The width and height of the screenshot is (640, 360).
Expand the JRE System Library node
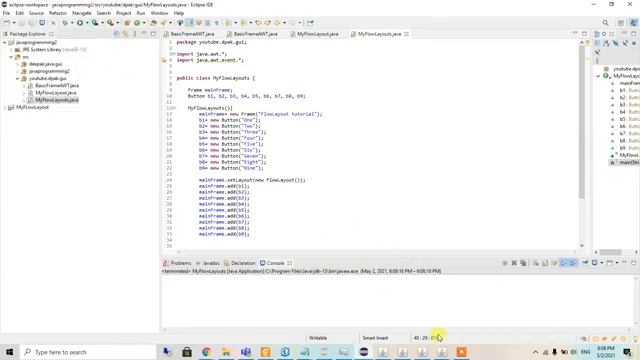pyautogui.click(x=11, y=50)
